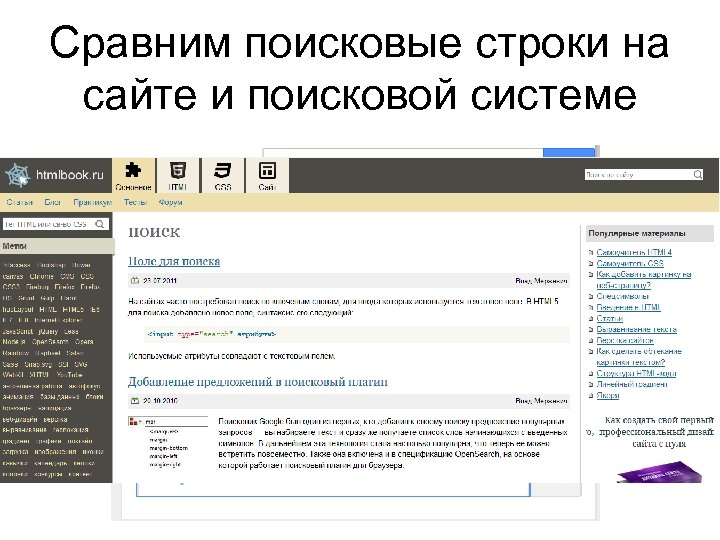720x540 pixels.
Task: Select the YouTube tag in tag cloud
Action: tap(69, 375)
